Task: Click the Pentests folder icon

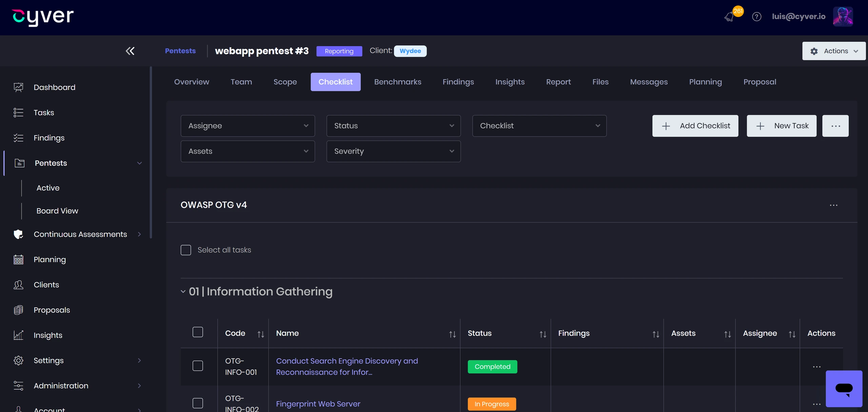Action: (20, 163)
